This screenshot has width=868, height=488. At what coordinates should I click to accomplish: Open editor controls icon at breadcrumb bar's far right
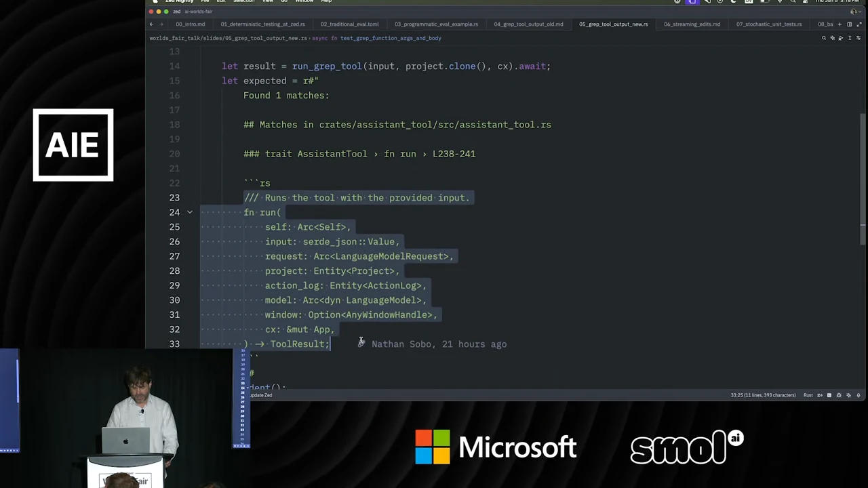[x=859, y=38]
